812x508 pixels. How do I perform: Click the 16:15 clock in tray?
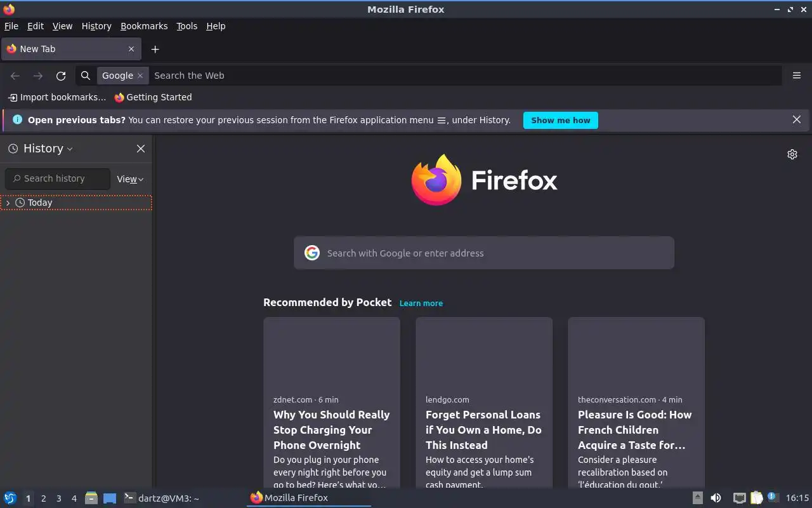[797, 498]
